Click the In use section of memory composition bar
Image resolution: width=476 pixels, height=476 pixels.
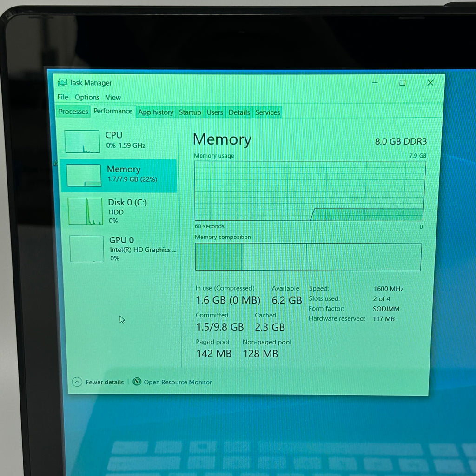pos(218,257)
